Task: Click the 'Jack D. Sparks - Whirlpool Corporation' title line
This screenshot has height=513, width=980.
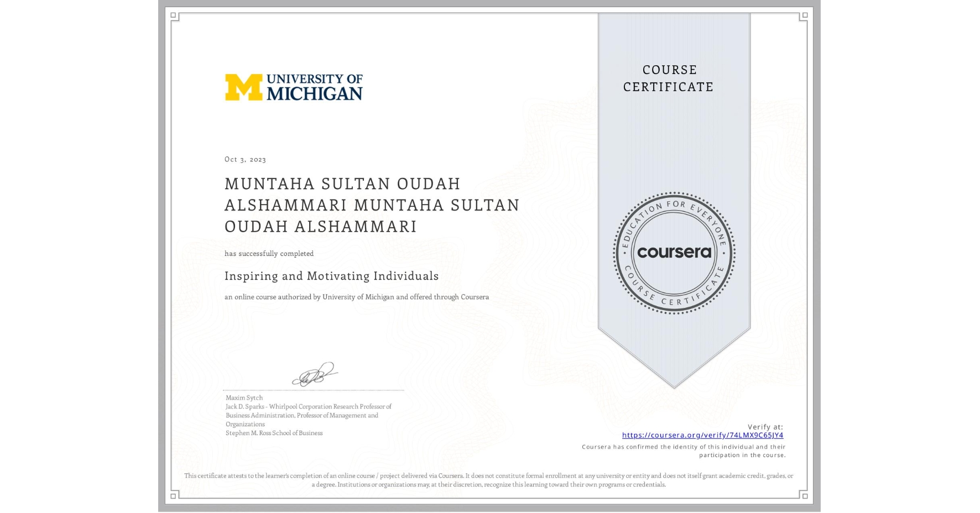Action: point(308,406)
